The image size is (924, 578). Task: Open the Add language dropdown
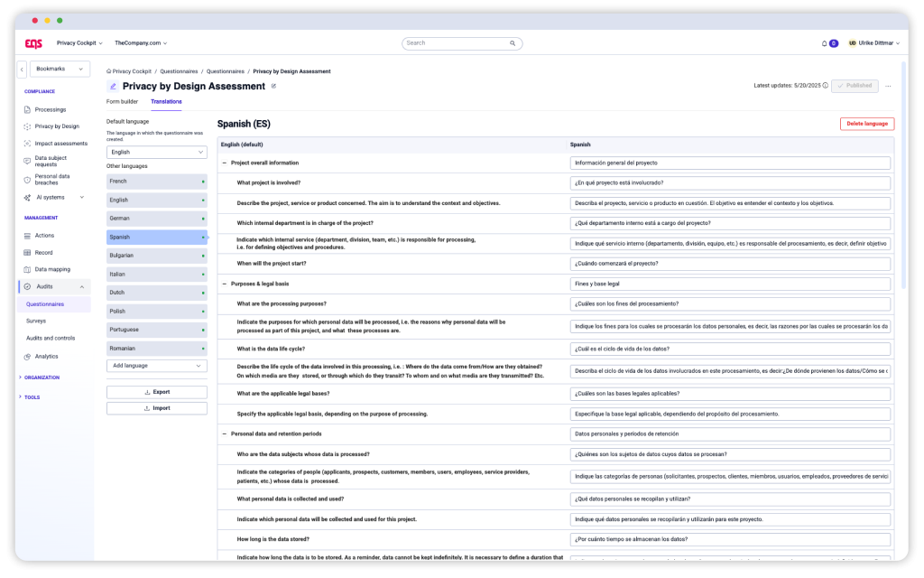(x=157, y=366)
